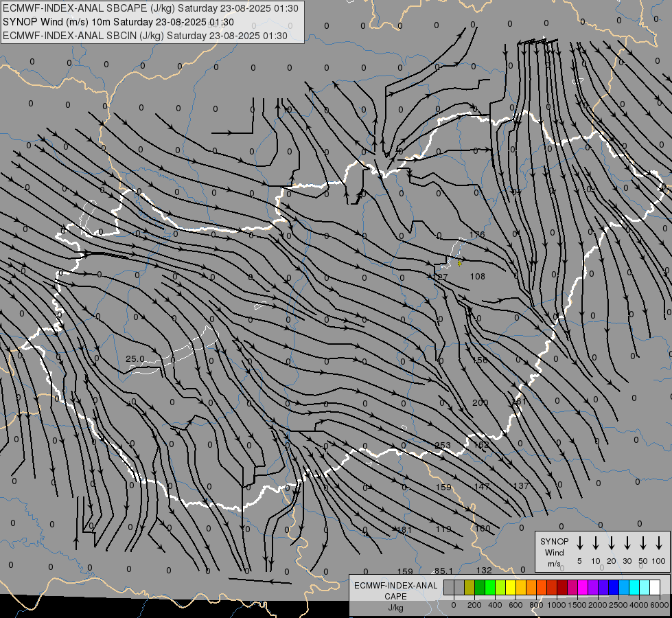Click the SBCIN title line in header
The width and height of the screenshot is (672, 618).
pos(145,36)
